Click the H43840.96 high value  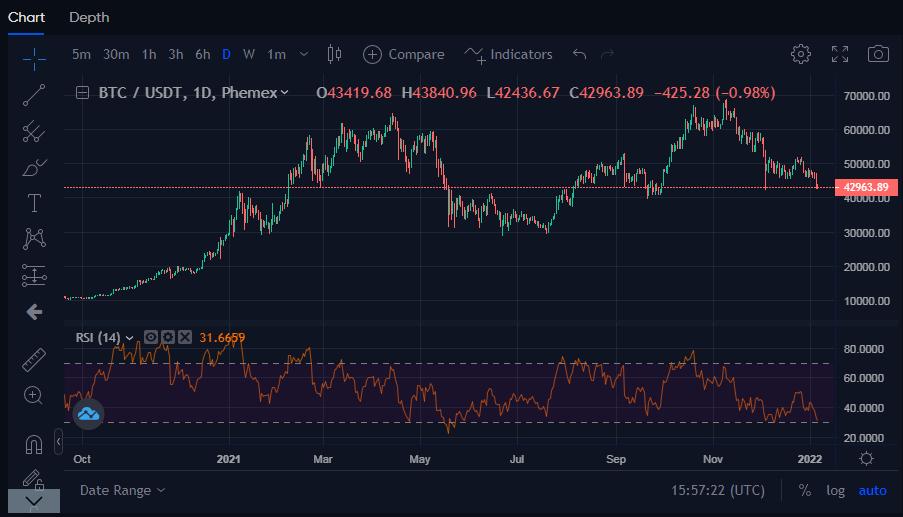[439, 93]
